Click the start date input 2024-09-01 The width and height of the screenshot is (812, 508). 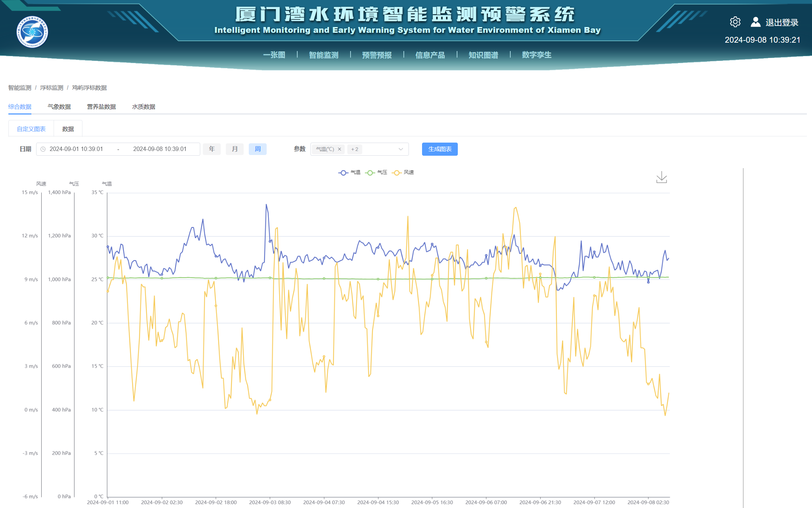pyautogui.click(x=76, y=149)
